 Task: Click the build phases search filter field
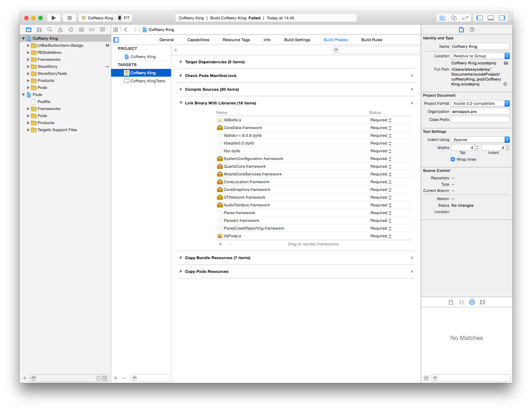(x=376, y=50)
